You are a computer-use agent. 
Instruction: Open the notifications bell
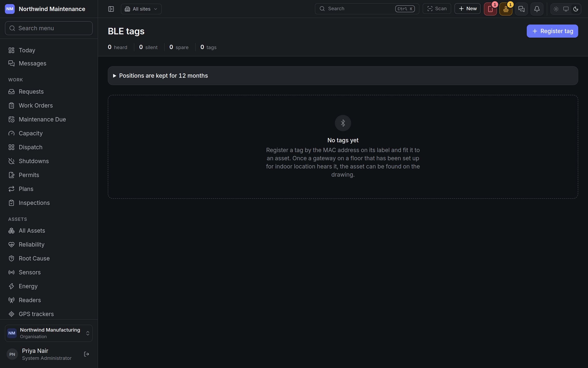pos(537,9)
